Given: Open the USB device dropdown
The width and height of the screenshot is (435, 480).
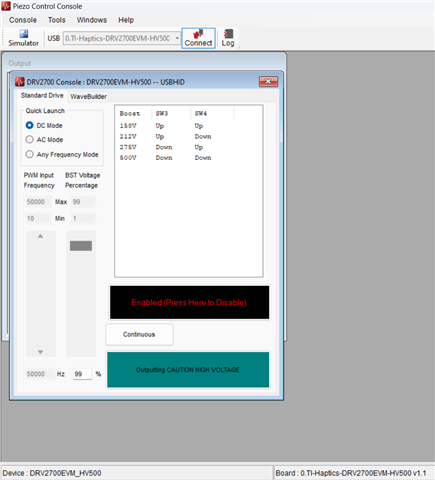Looking at the screenshot, I should (177, 38).
